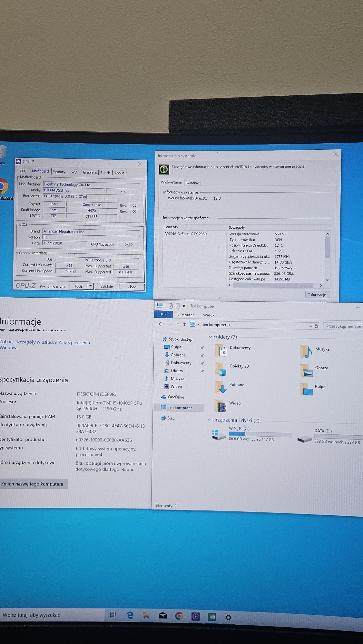Switch to the Graphics tab in CPU-Z
This screenshot has height=644, width=363.
[90, 173]
